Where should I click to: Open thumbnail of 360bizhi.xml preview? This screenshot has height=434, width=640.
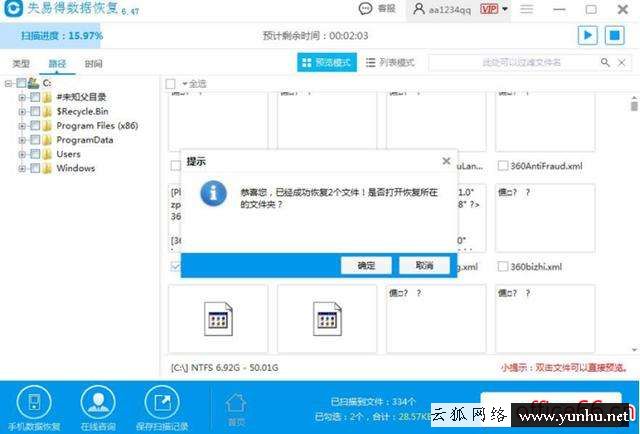pyautogui.click(x=545, y=218)
